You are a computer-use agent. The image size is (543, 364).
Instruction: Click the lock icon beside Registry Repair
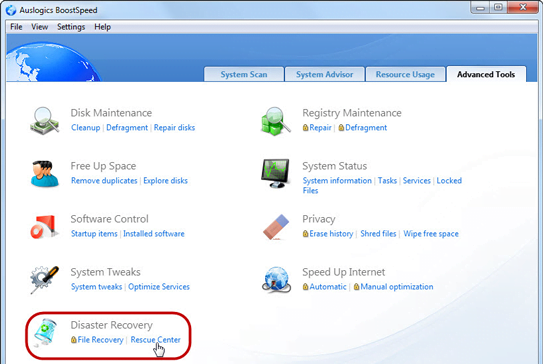coord(305,127)
